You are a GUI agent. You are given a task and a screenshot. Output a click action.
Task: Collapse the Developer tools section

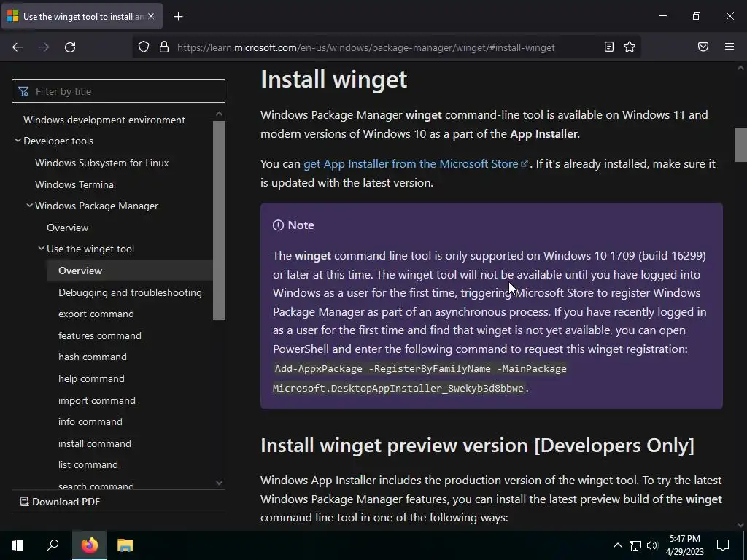[18, 141]
